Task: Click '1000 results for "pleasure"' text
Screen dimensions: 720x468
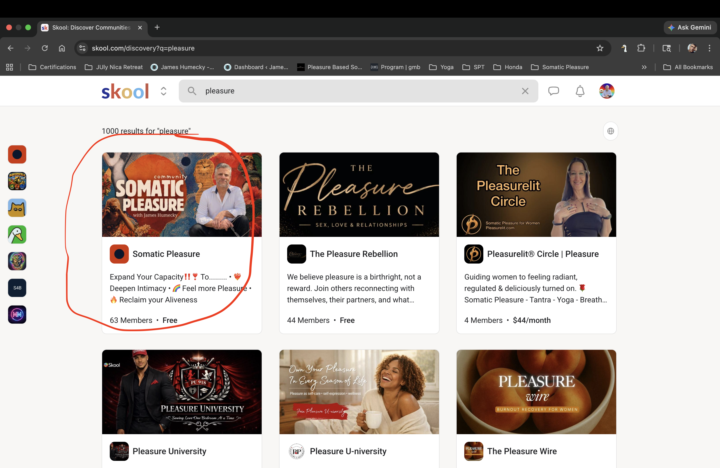Action: tap(146, 131)
